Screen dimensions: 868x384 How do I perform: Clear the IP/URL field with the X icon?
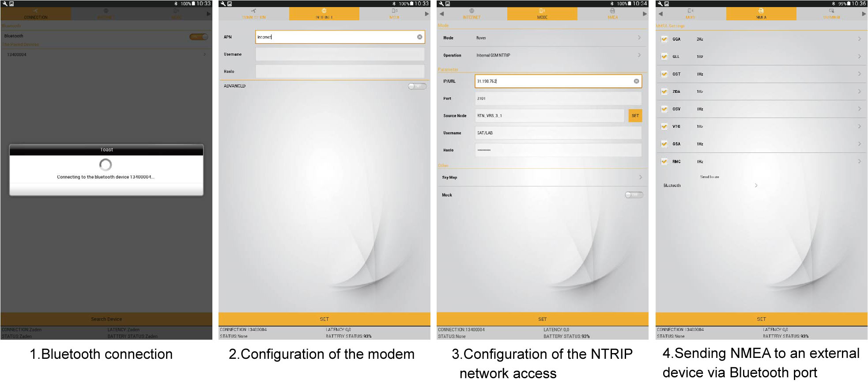pos(636,81)
